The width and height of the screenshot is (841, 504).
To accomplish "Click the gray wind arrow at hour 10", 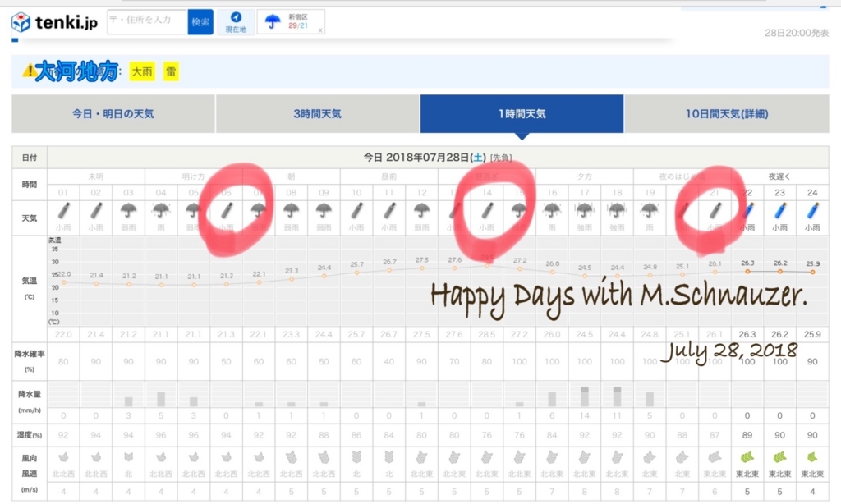I will point(356,457).
